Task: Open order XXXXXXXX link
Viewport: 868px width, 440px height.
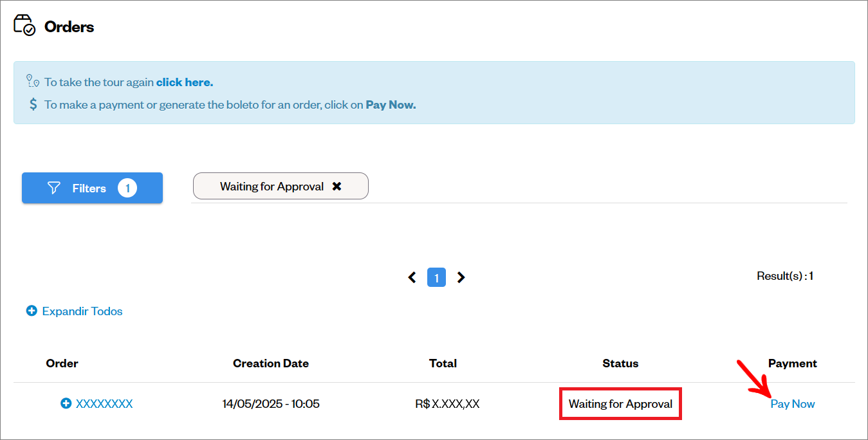Action: click(x=104, y=404)
